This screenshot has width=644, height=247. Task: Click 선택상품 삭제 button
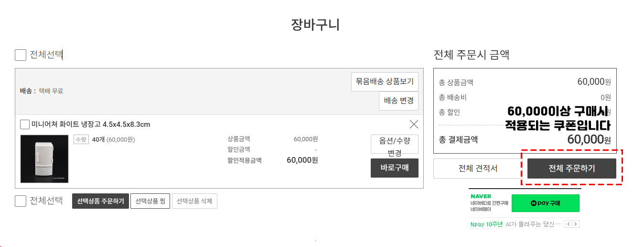point(194,201)
